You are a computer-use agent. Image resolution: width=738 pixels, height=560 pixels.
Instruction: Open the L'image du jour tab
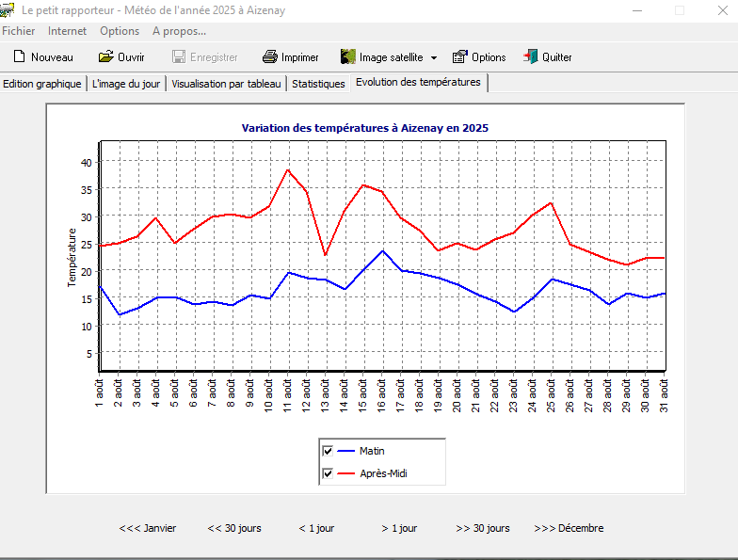point(126,84)
